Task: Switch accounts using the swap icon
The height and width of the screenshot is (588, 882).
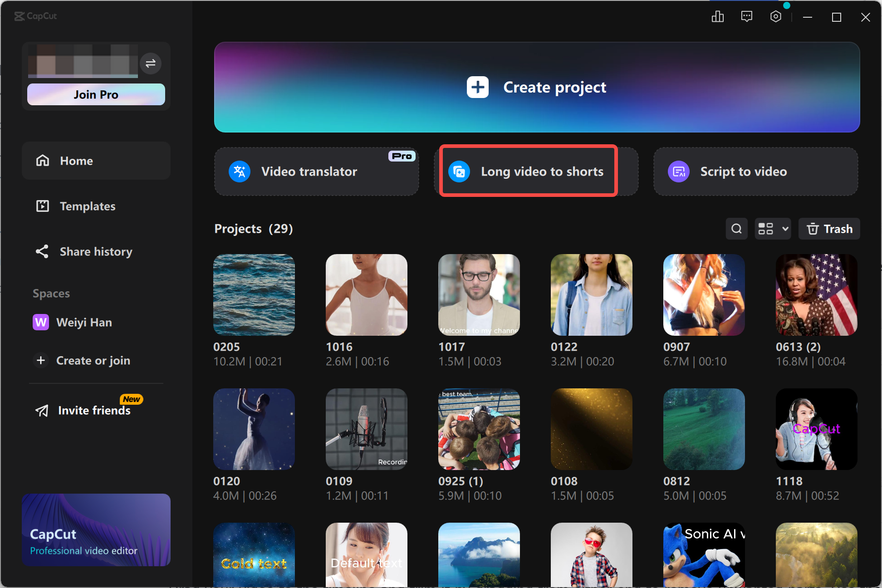Action: 151,64
